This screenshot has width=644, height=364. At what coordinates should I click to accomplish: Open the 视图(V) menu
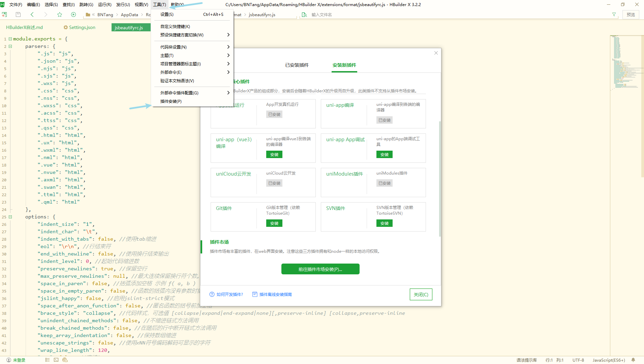tap(141, 4)
